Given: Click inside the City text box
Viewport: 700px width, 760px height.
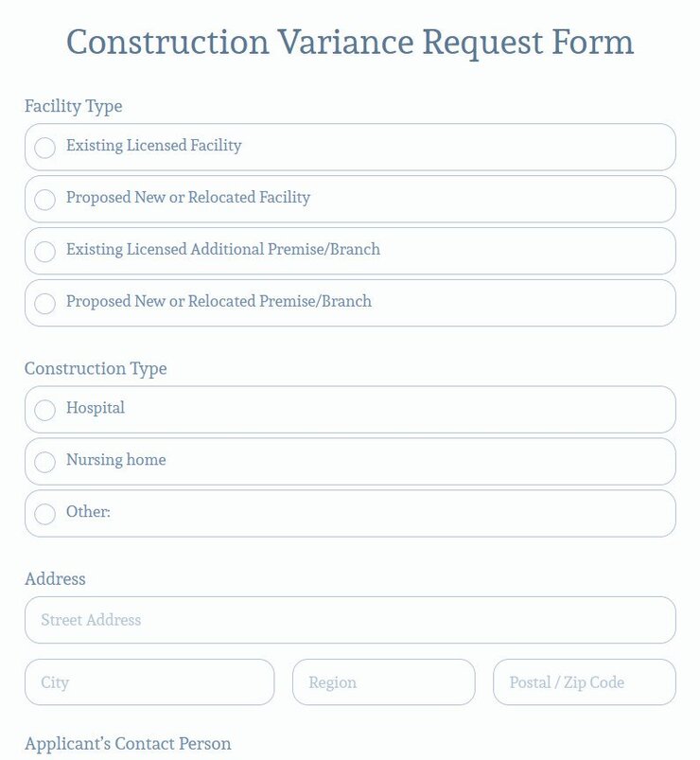Looking at the screenshot, I should (149, 682).
